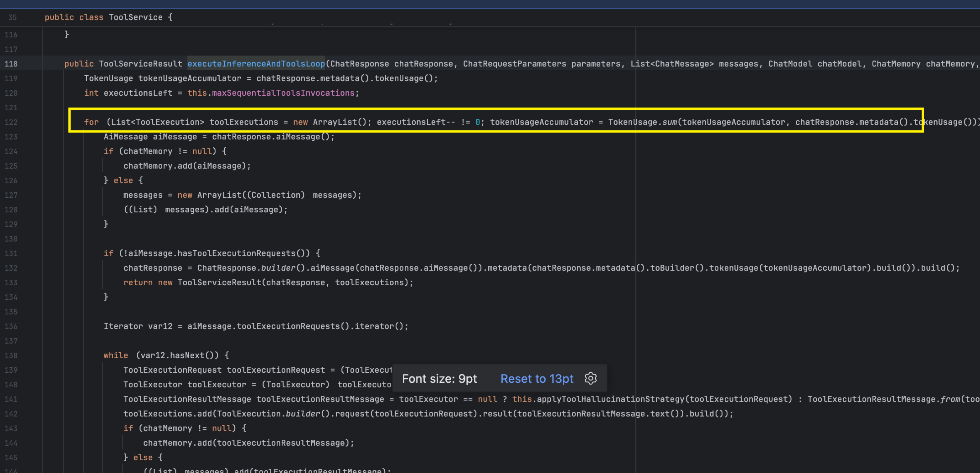Click the else keyword on line 126
The width and height of the screenshot is (980, 473).
(x=123, y=180)
